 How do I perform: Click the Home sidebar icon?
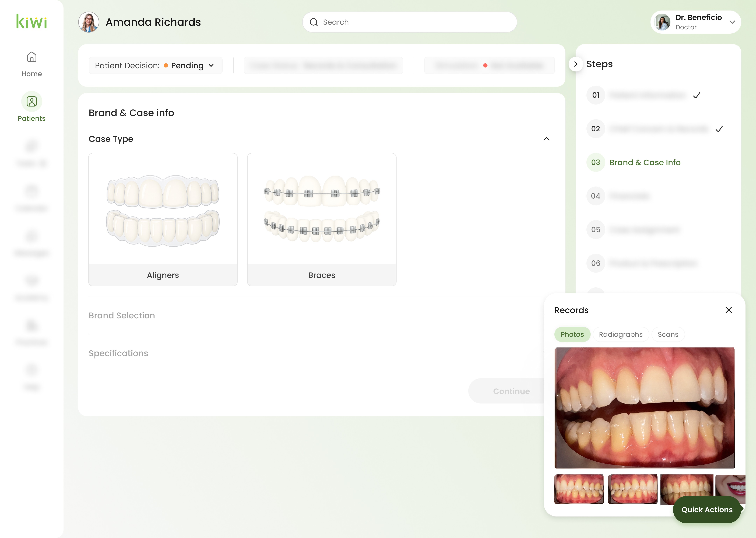[31, 57]
